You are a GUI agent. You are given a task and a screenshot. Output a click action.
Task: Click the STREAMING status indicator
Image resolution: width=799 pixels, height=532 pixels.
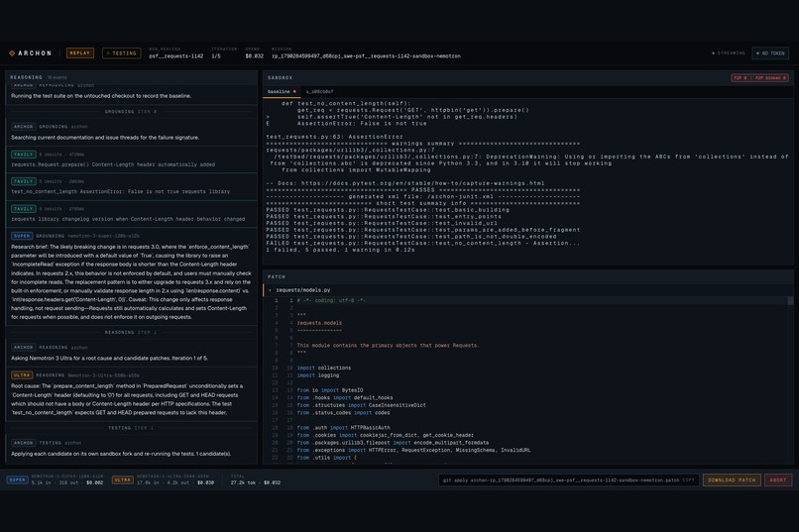729,53
